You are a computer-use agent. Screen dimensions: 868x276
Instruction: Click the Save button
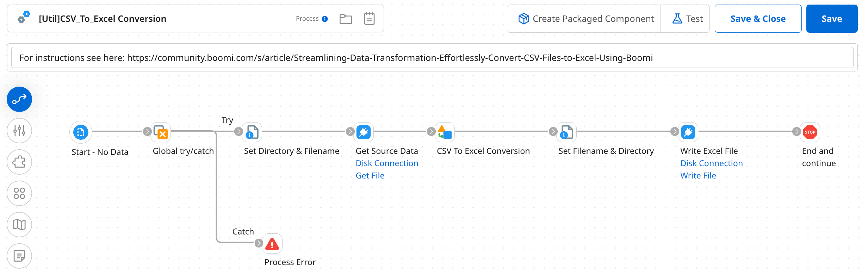pyautogui.click(x=832, y=18)
